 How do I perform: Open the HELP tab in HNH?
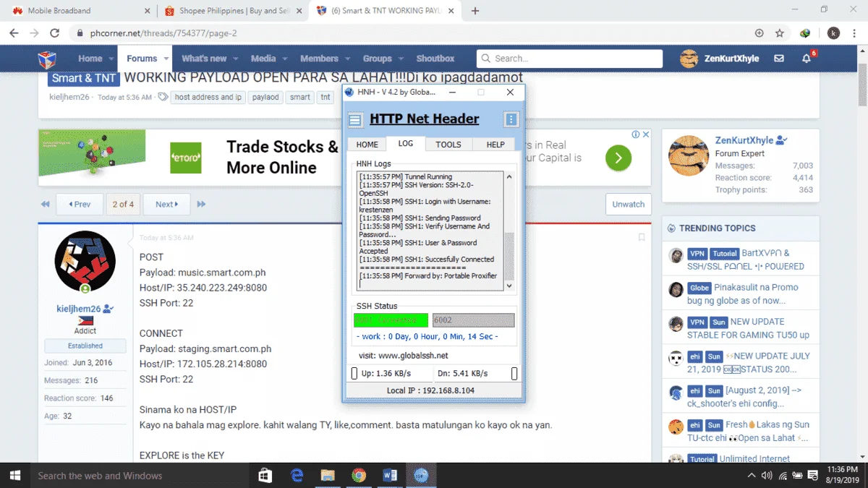[x=495, y=145]
